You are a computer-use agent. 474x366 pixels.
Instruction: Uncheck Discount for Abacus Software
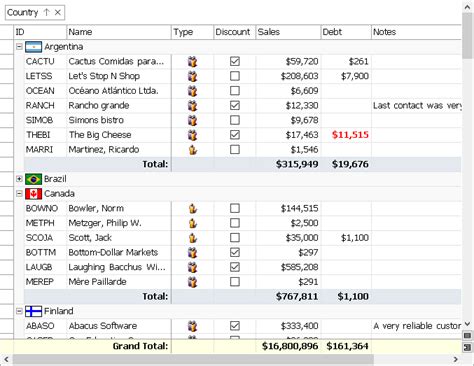pos(235,326)
